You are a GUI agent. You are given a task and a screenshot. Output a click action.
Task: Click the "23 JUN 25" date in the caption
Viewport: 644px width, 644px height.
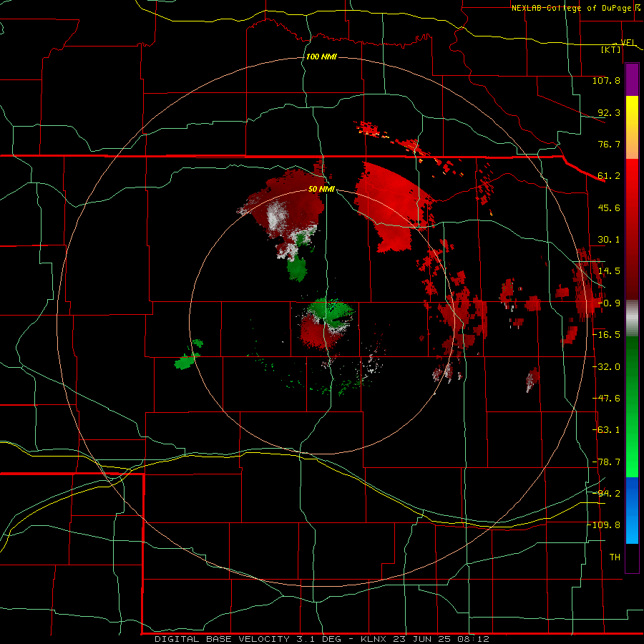coord(421,639)
